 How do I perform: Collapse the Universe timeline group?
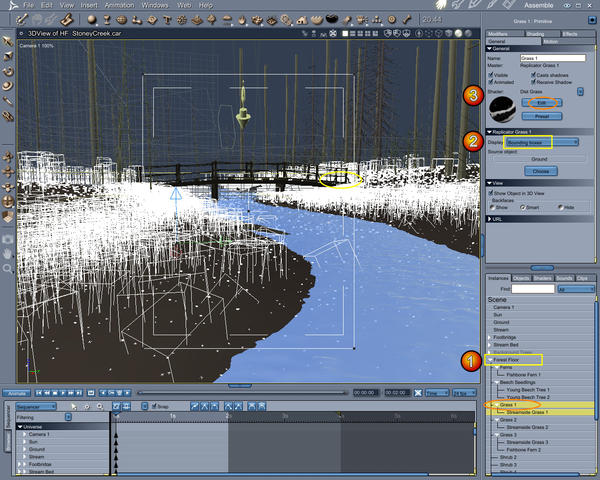(x=20, y=427)
